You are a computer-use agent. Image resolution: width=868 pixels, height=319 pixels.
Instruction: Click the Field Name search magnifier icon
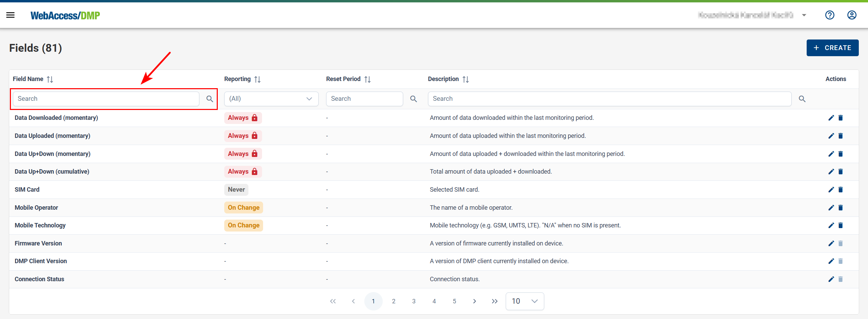[210, 99]
